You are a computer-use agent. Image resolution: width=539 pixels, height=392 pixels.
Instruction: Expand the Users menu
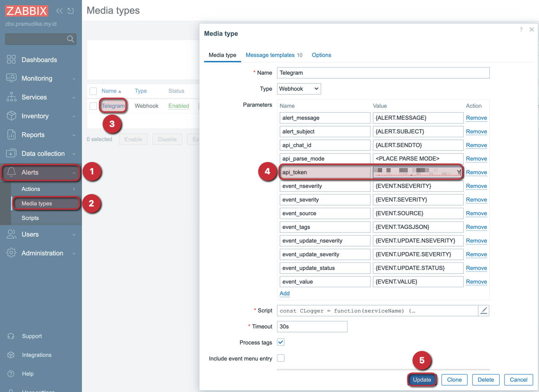[74, 235]
